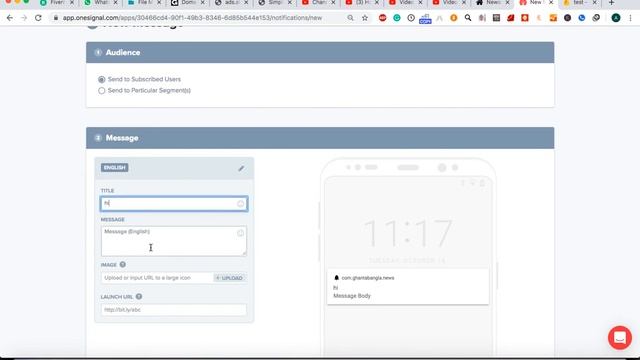Close the test tab

(594, 3)
